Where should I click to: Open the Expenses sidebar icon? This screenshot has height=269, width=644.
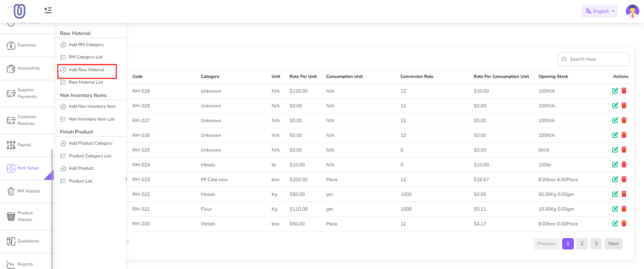[11, 45]
